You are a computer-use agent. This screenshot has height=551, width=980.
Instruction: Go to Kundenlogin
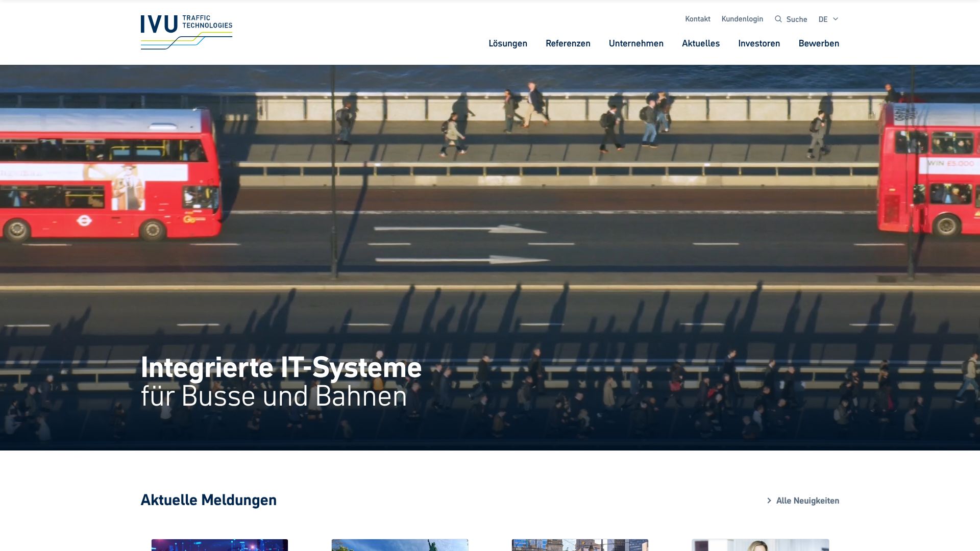pos(742,19)
